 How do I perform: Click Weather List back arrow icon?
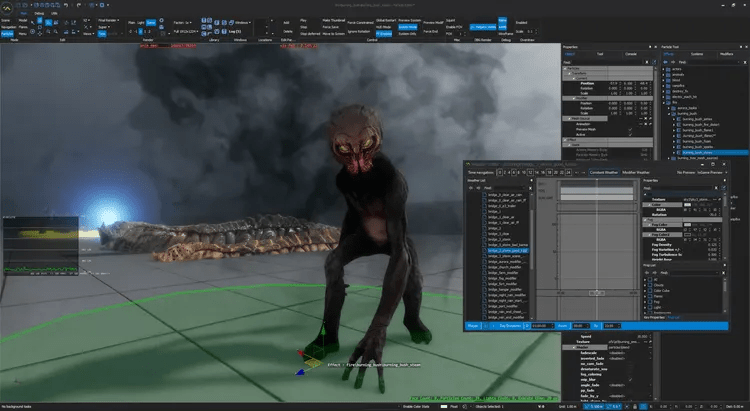point(471,188)
